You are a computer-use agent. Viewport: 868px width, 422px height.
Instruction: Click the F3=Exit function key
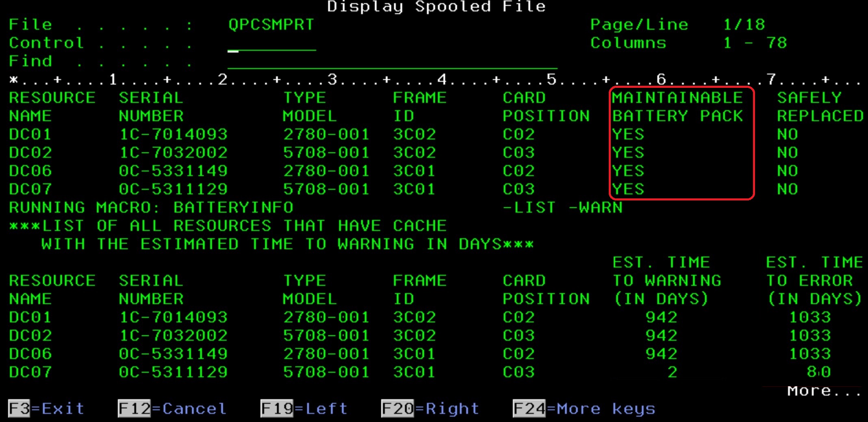tap(46, 408)
